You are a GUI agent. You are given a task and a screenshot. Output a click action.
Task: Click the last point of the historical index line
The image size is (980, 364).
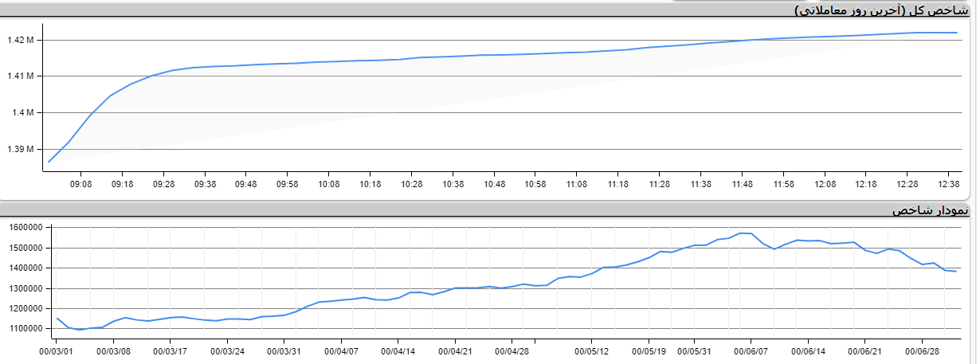point(955,272)
